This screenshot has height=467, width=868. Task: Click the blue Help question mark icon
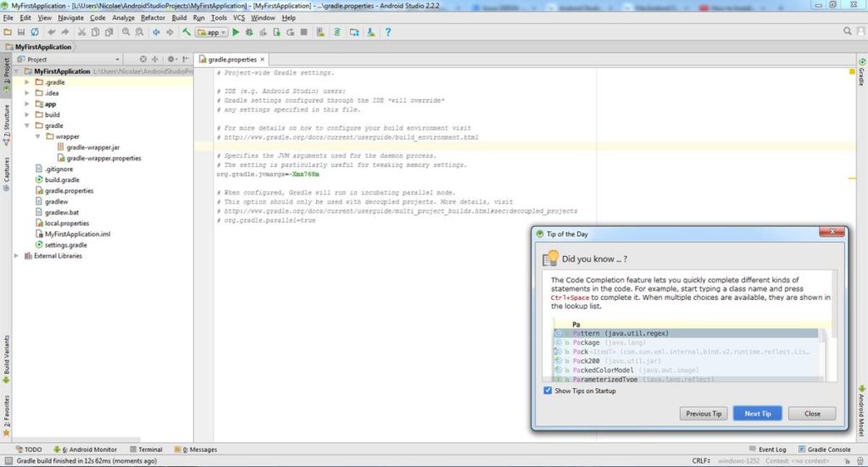(x=387, y=32)
